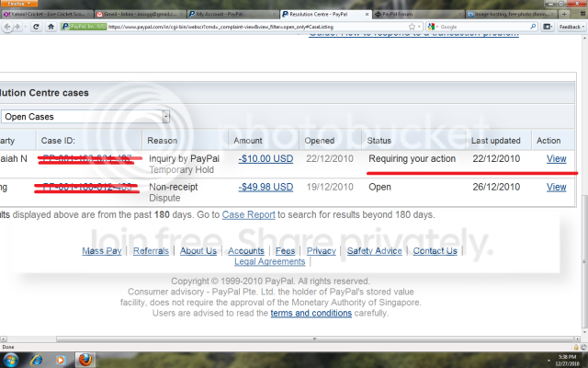Click the PayPal Inc site identity badge

point(84,27)
